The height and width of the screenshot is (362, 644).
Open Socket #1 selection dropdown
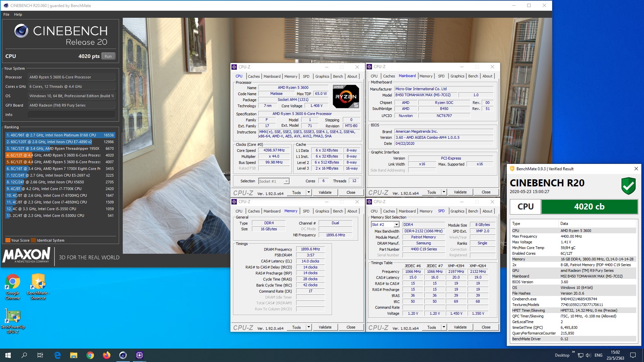coord(274,181)
